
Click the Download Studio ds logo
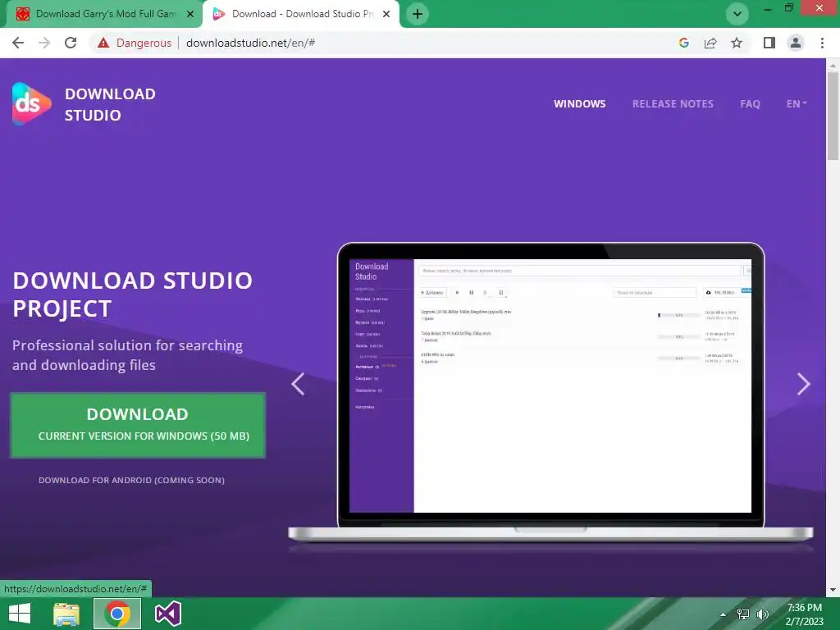32,103
